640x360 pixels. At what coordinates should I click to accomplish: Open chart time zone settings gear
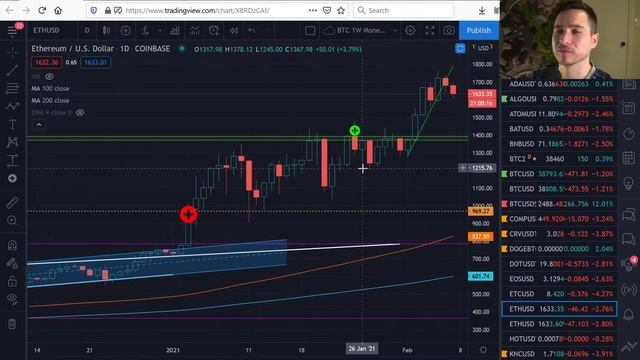(483, 350)
